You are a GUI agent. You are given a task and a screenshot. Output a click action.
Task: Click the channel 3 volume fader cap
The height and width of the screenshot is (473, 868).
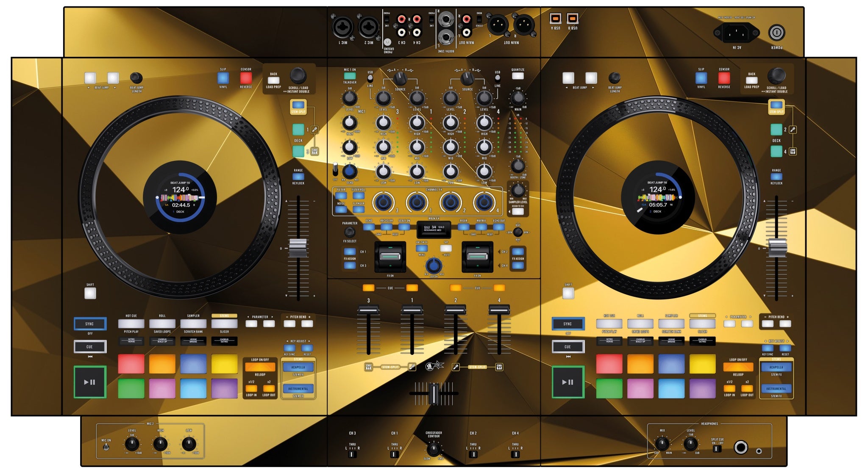(368, 310)
